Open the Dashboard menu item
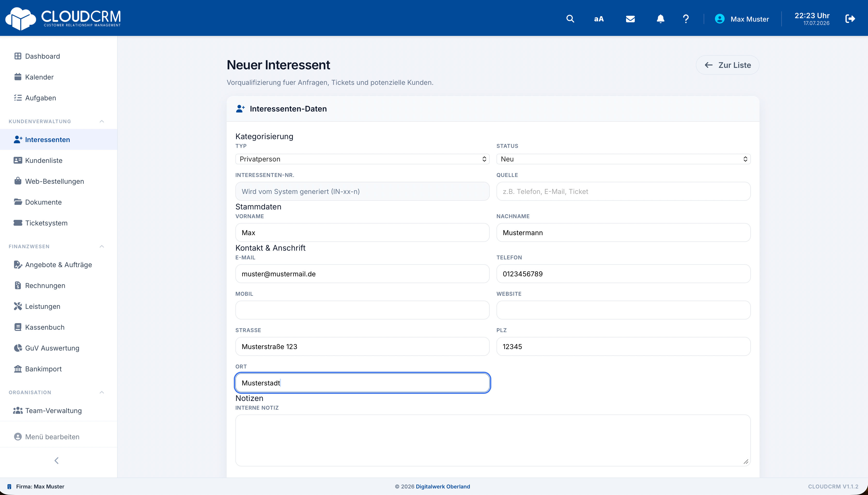The height and width of the screenshot is (495, 868). pos(58,56)
